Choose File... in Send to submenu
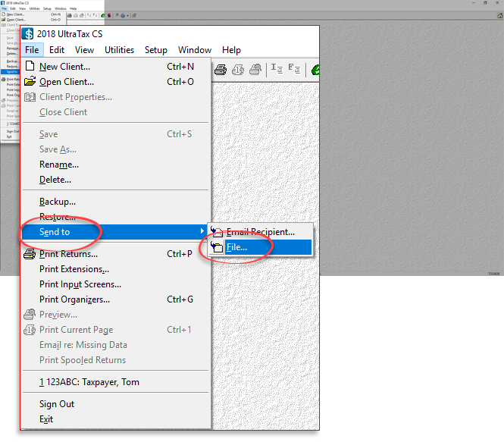 click(261, 247)
